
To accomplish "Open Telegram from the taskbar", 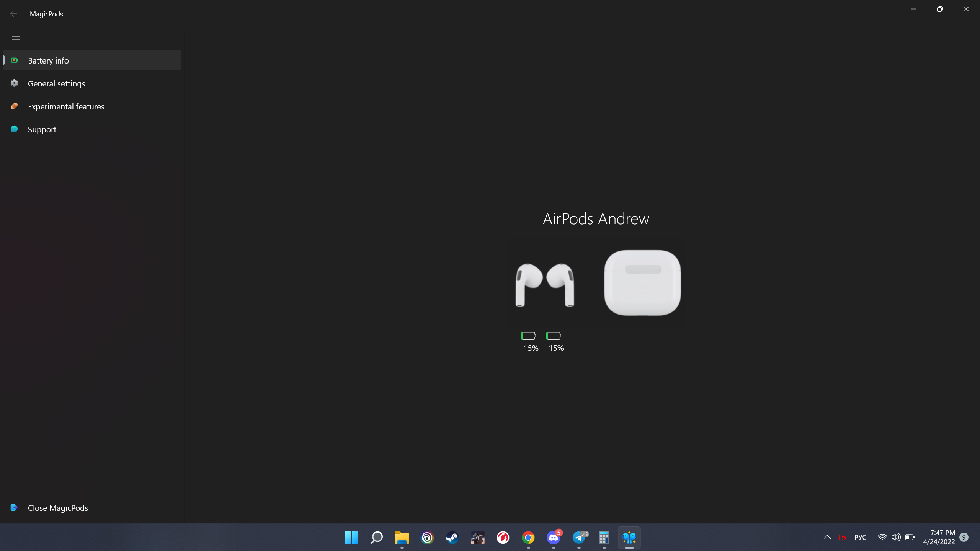I will 579,538.
